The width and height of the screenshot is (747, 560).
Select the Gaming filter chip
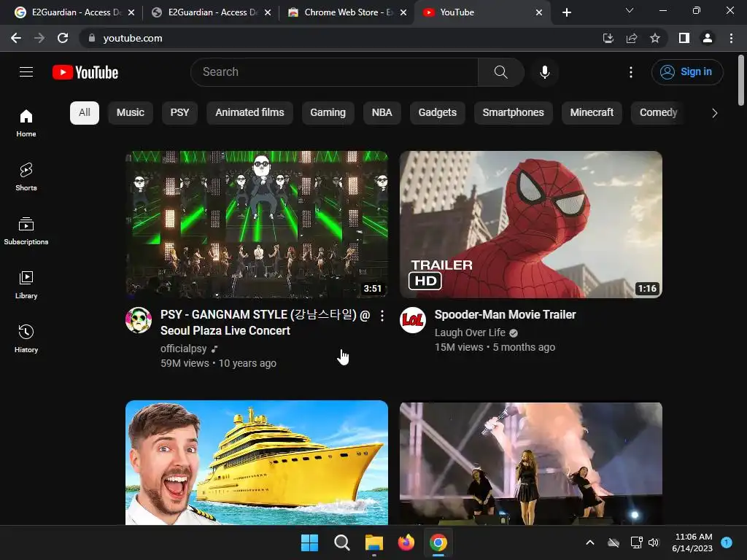(328, 113)
